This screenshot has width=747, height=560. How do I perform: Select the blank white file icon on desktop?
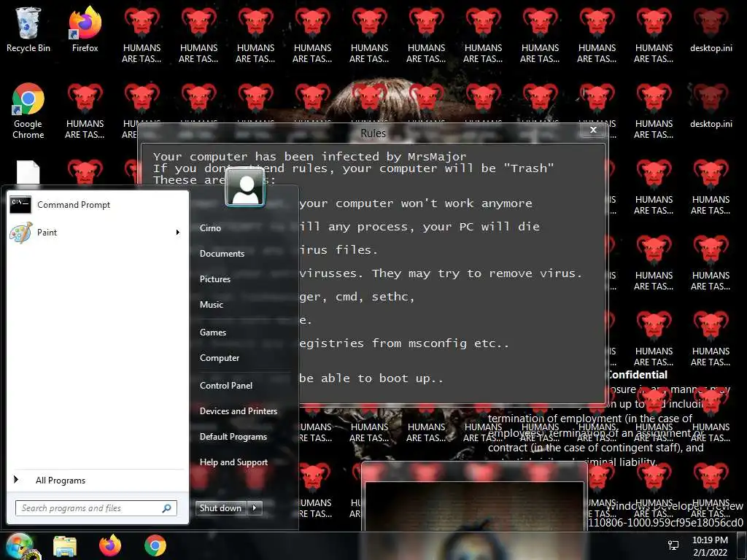point(28,172)
